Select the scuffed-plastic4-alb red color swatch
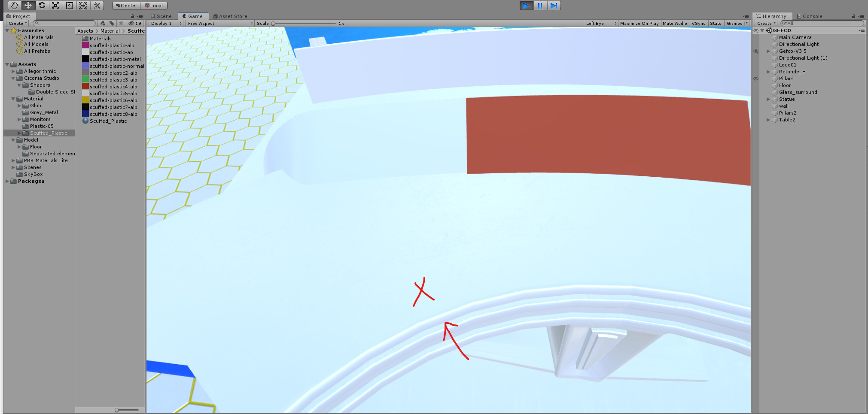Viewport: 868px width, 414px height. (x=85, y=86)
